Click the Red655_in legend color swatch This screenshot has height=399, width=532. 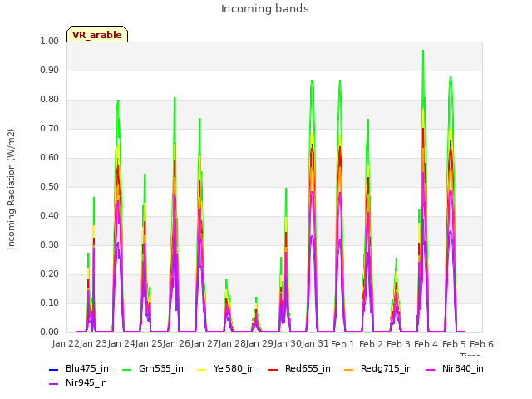coord(273,369)
